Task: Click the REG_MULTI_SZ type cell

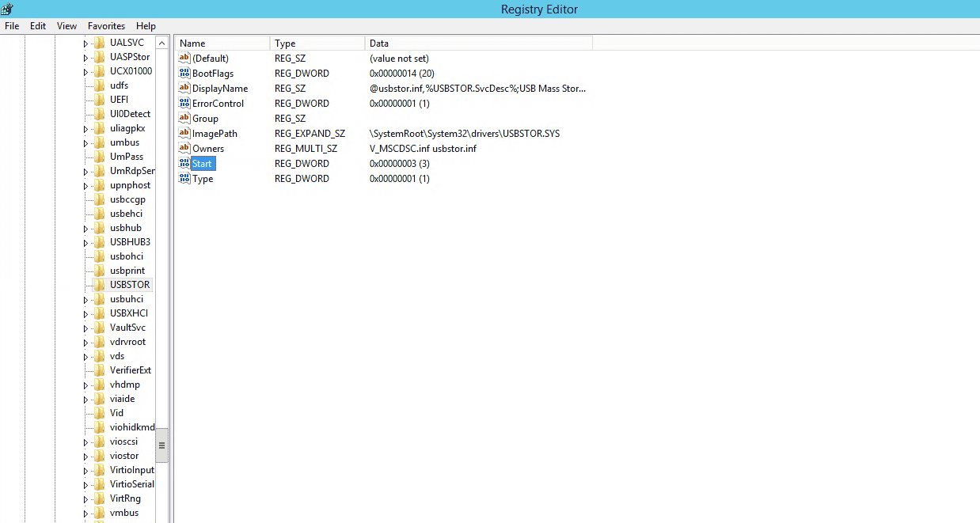Action: coord(306,149)
